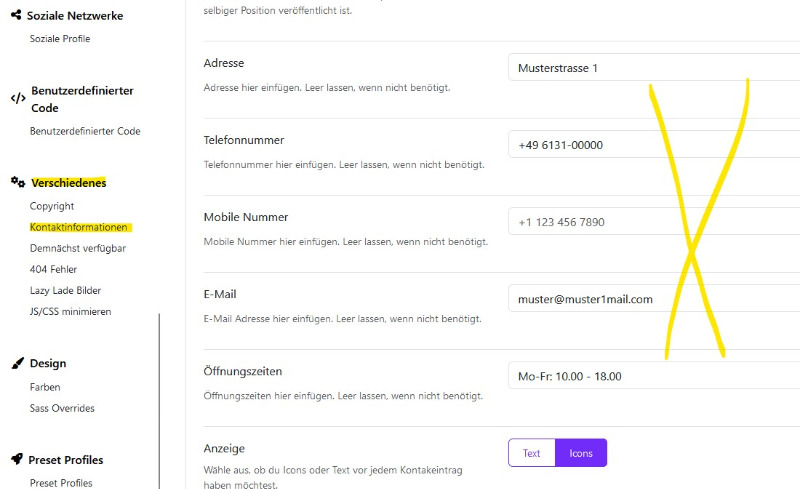
Task: Open Soziale Profile in the sidebar
Action: pyautogui.click(x=60, y=39)
